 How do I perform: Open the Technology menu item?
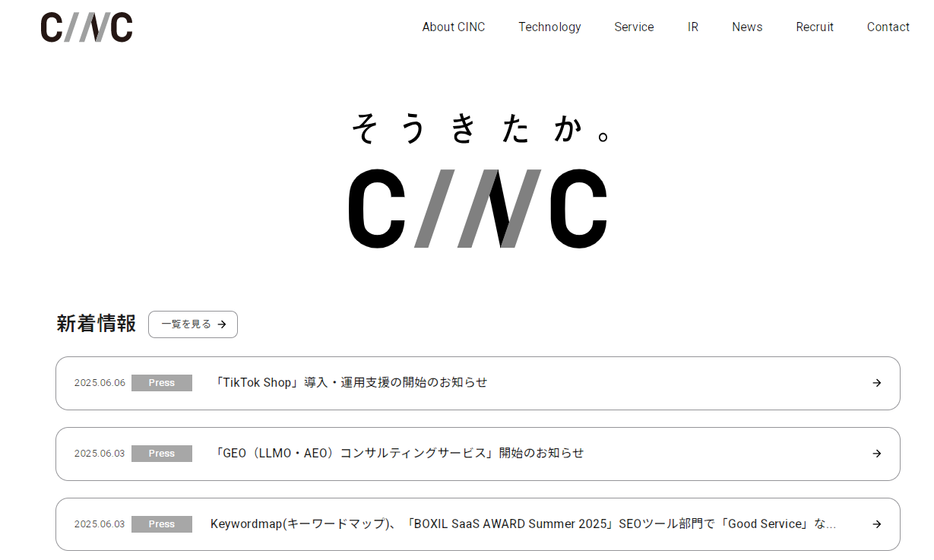pos(549,27)
